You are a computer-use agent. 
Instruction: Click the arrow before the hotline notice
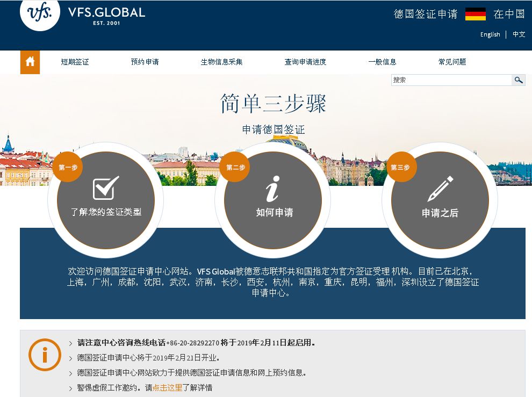(x=70, y=343)
